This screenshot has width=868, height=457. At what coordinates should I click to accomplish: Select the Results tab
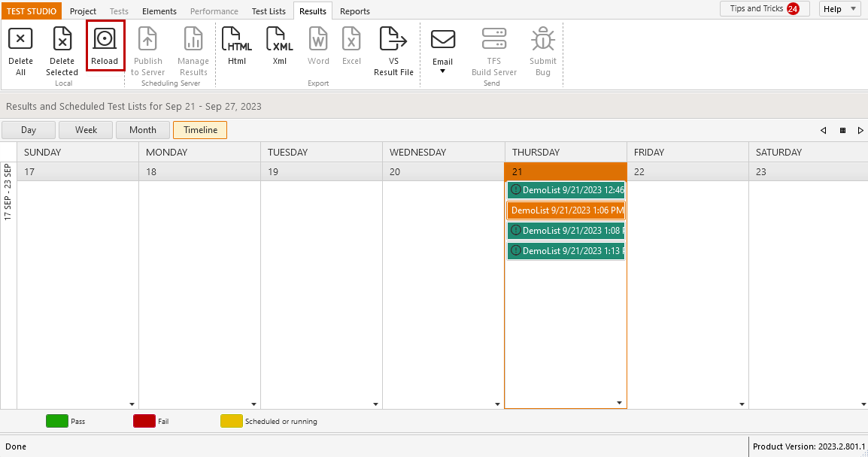(x=313, y=11)
